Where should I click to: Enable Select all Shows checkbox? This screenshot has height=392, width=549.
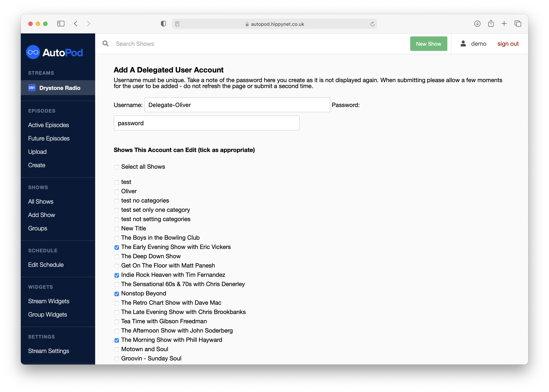coord(117,166)
